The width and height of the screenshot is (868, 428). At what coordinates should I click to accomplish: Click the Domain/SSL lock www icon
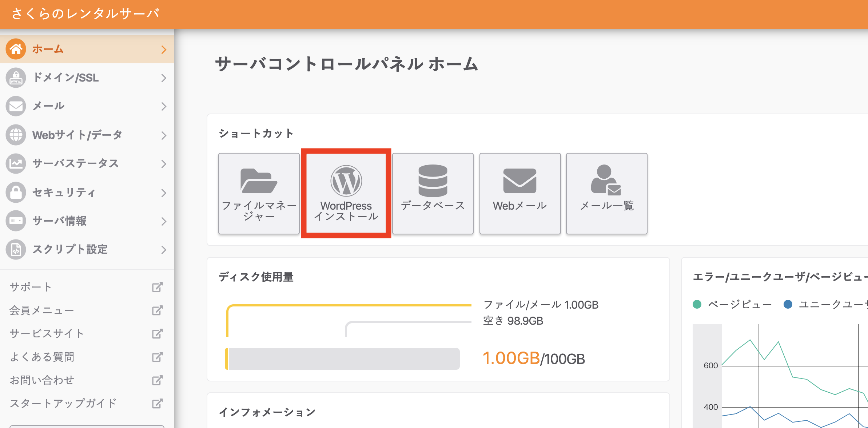[x=16, y=78]
